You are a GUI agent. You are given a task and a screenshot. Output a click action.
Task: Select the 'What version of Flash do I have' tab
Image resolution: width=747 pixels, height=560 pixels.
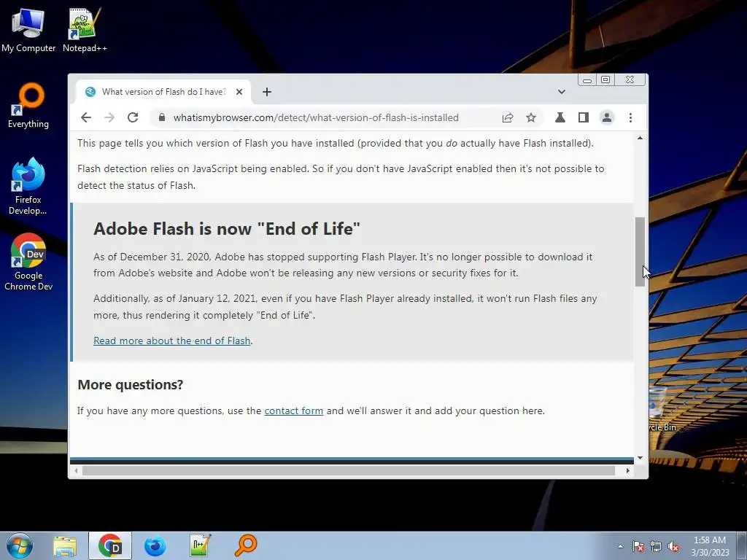(x=163, y=92)
